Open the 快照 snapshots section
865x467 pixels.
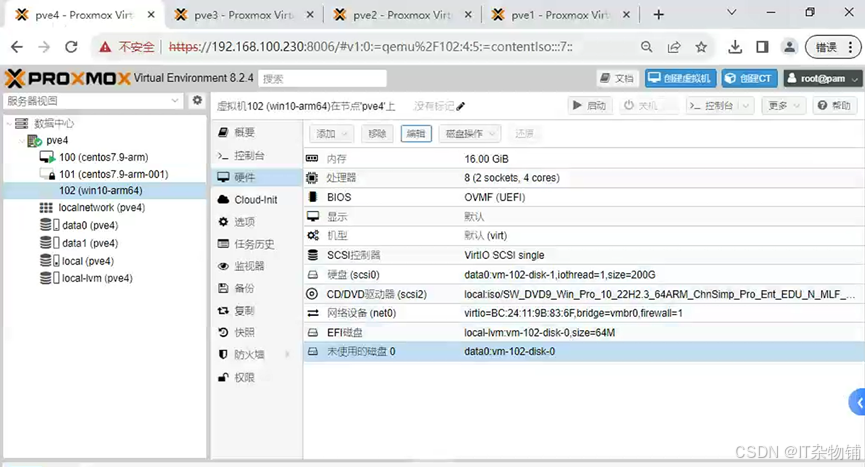tap(256, 332)
